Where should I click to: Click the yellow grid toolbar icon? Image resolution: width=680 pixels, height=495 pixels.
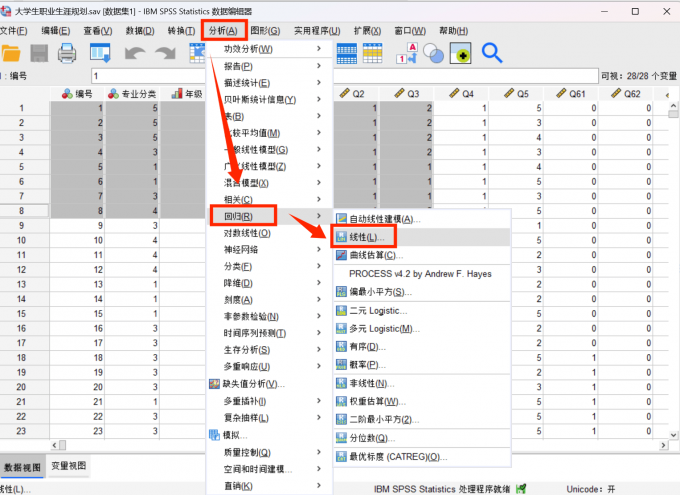click(373, 53)
